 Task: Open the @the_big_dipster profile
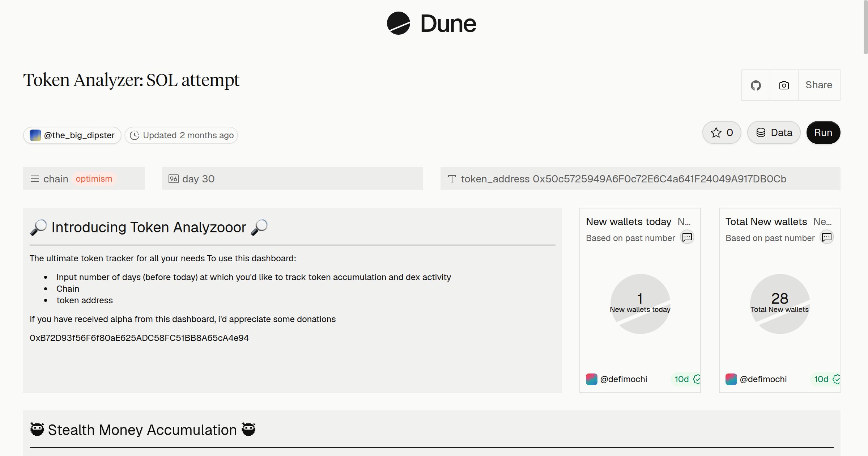coord(72,135)
